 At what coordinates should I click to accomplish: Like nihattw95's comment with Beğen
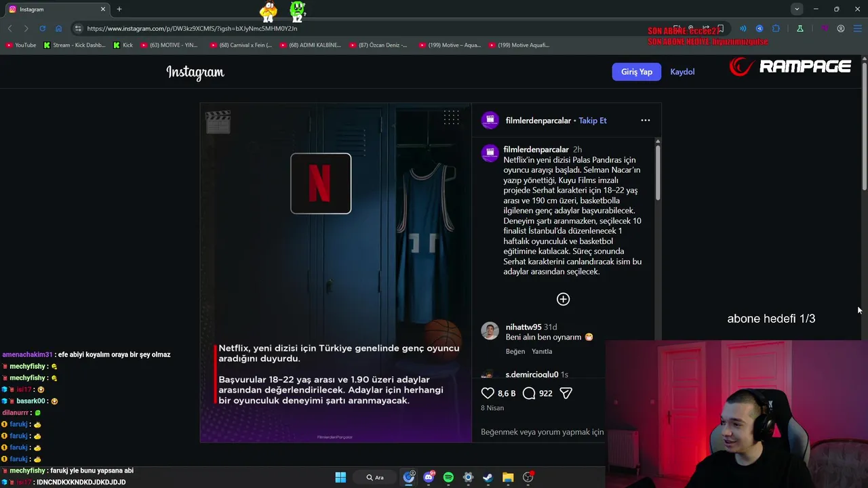click(x=515, y=351)
